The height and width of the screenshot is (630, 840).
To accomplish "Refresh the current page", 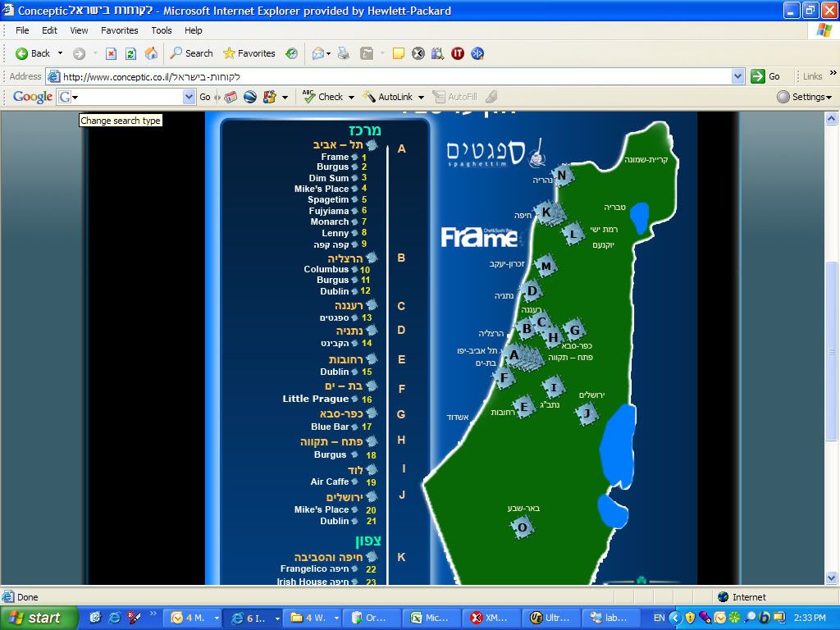I will 130,53.
